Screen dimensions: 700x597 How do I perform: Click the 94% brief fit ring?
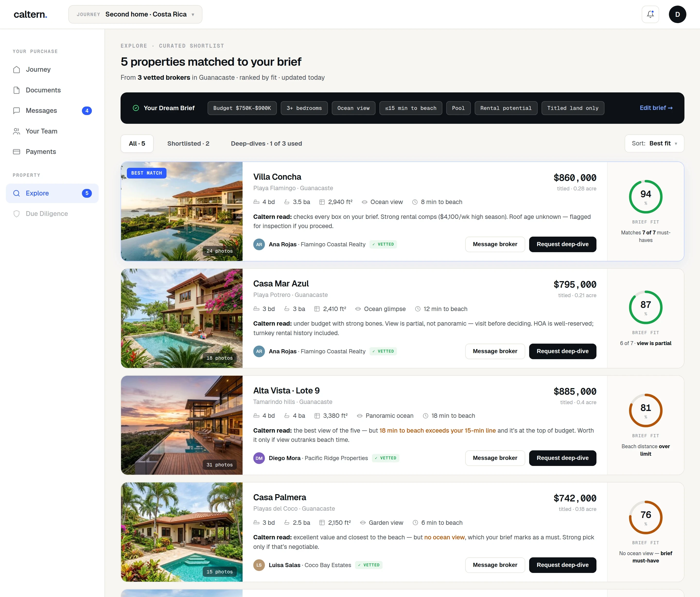(645, 196)
